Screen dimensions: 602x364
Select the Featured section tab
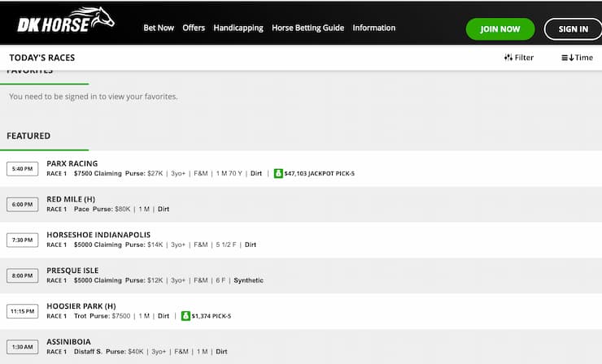[x=28, y=136]
